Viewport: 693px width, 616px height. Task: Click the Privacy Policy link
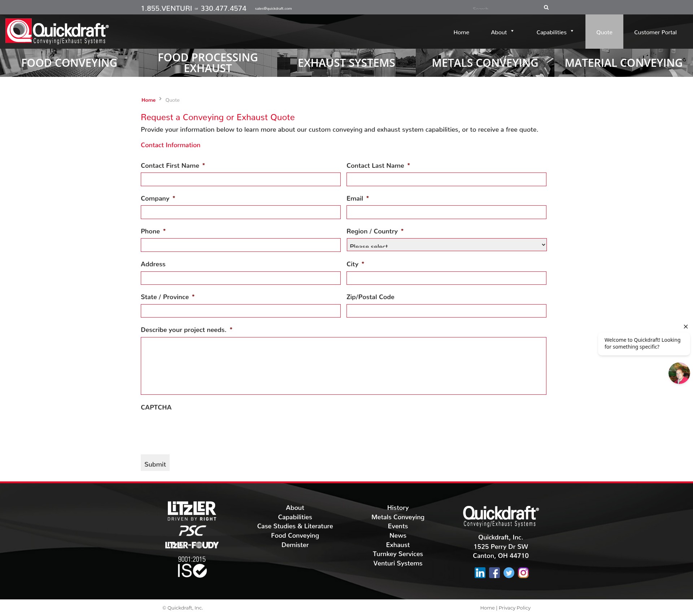click(514, 608)
